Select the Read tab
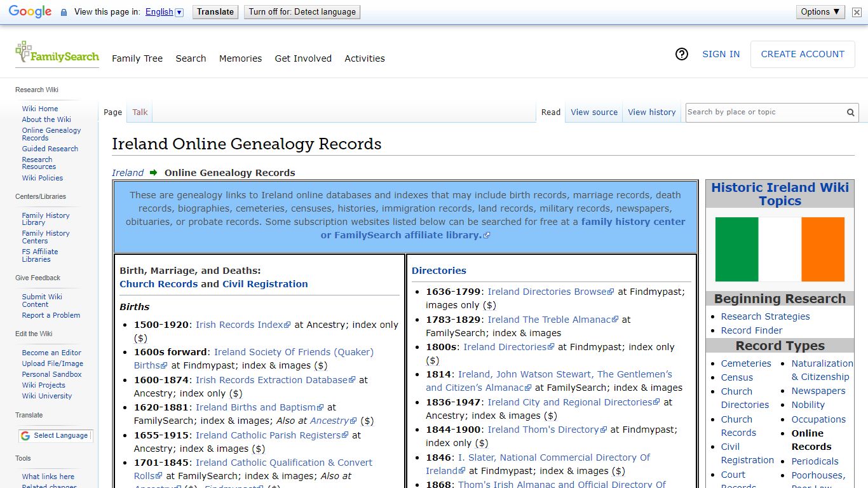This screenshot has height=488, width=868. click(551, 112)
